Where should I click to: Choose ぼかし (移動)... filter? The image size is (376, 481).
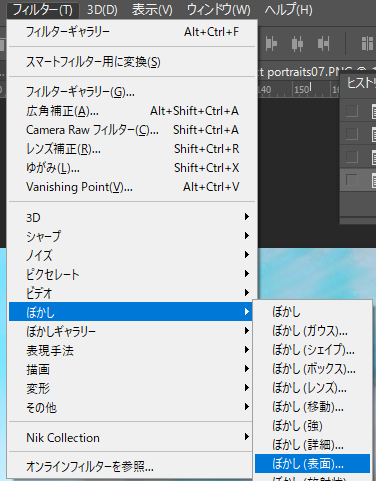[312, 407]
